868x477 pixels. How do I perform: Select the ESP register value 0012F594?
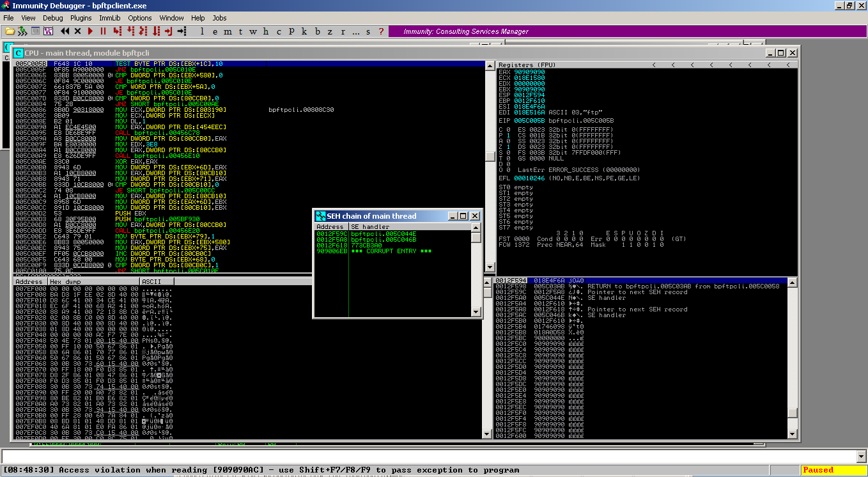[x=529, y=95]
